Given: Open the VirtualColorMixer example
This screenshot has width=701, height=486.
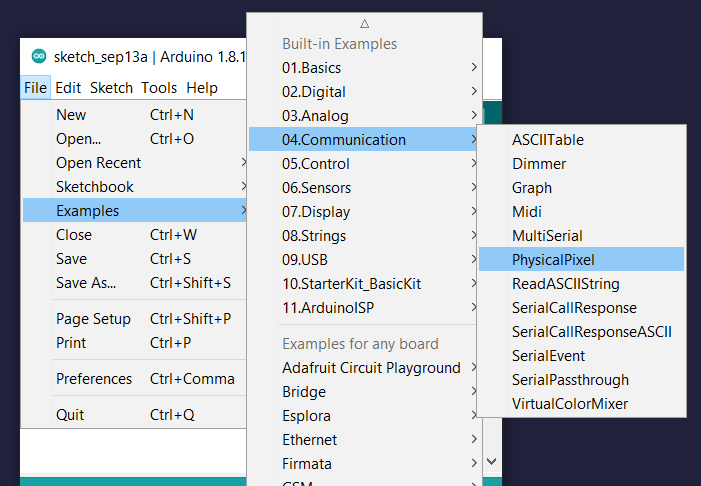Looking at the screenshot, I should click(x=581, y=404).
